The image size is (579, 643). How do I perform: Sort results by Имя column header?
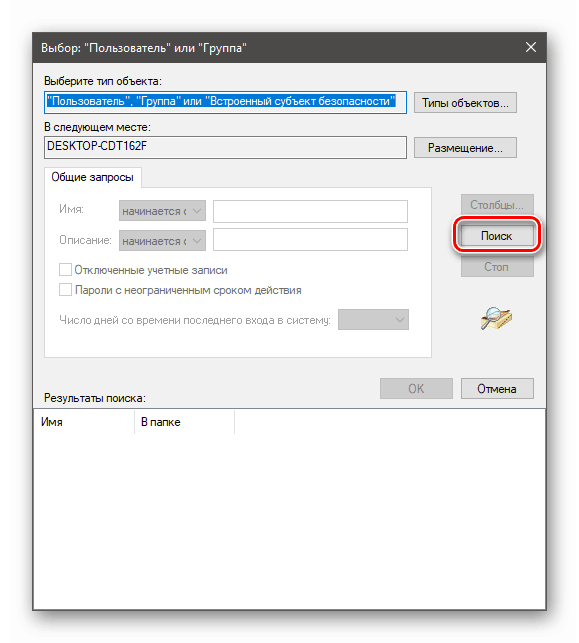(84, 422)
